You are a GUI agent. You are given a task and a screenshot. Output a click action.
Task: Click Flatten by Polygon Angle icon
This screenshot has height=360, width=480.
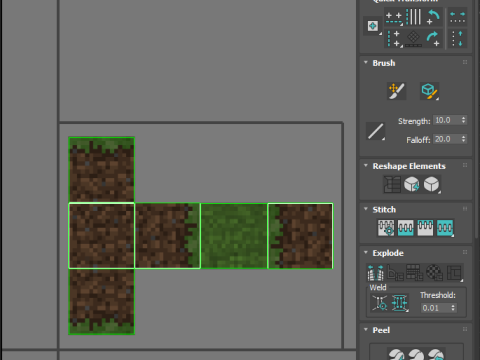point(395,273)
